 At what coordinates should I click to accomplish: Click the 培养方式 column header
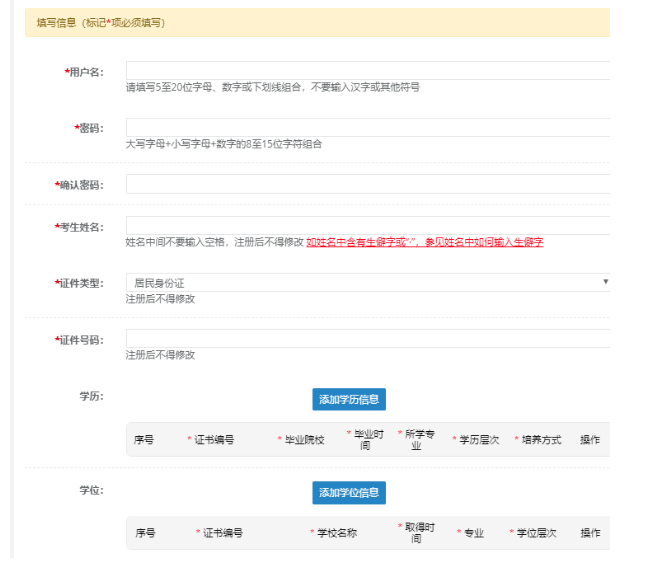538,440
